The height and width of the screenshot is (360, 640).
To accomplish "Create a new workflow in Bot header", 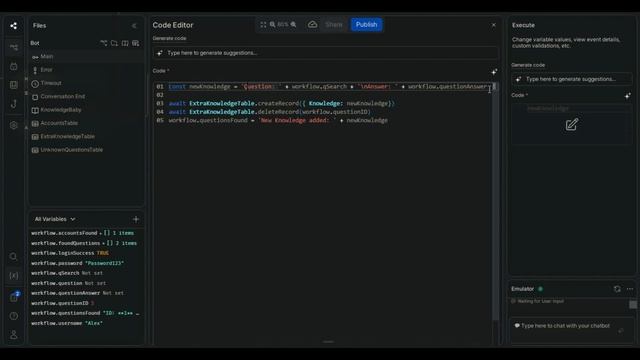I will pyautogui.click(x=104, y=43).
